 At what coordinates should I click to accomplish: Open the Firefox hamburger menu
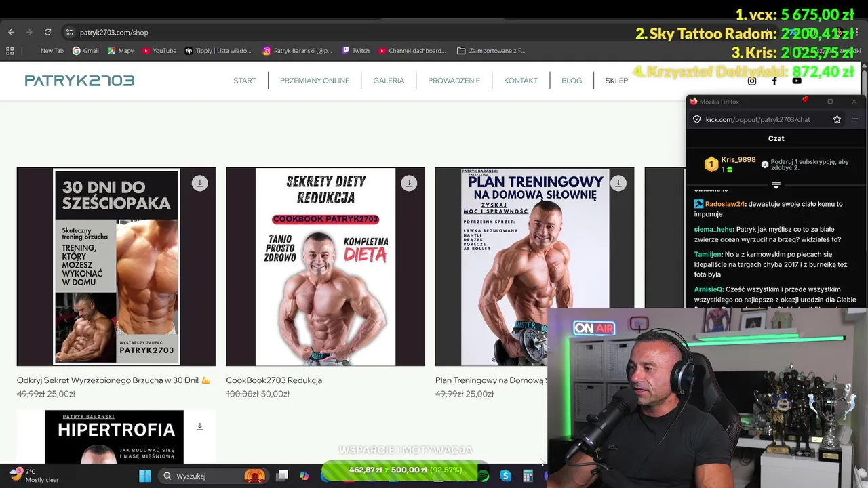coord(854,119)
